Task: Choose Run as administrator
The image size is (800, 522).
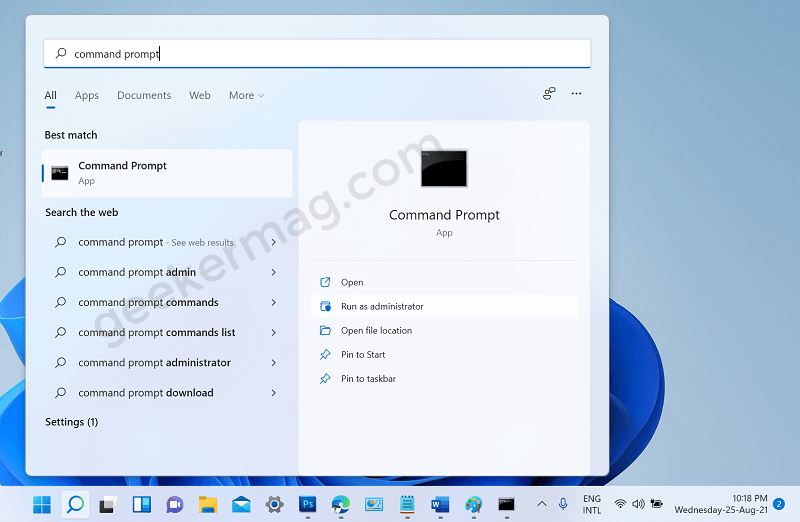Action: click(x=444, y=306)
